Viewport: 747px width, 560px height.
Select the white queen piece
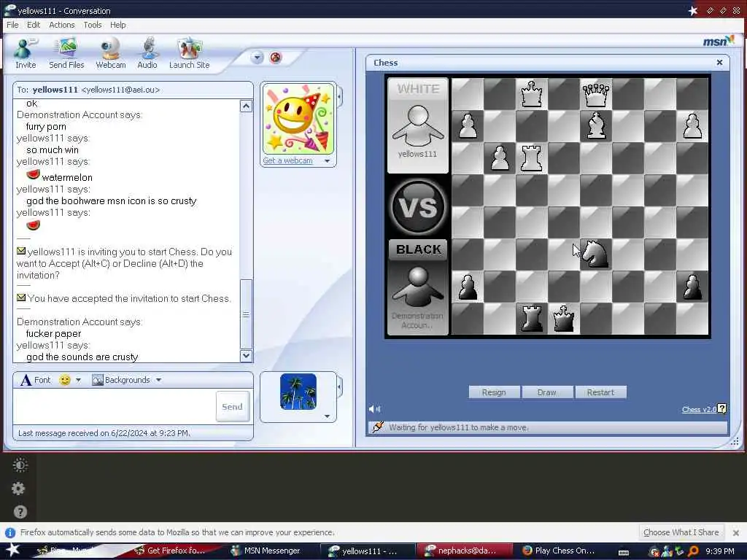coord(595,94)
